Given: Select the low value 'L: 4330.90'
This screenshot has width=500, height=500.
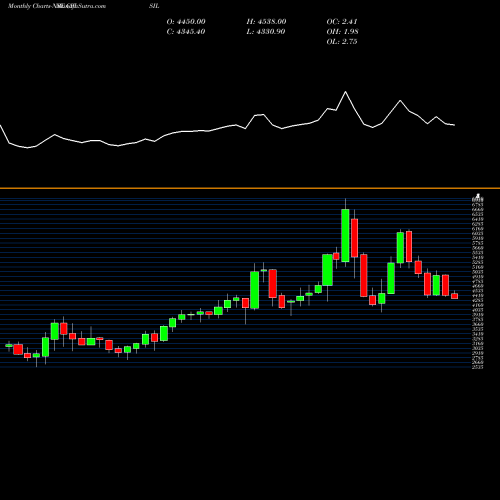Looking at the screenshot, I should (x=266, y=32).
